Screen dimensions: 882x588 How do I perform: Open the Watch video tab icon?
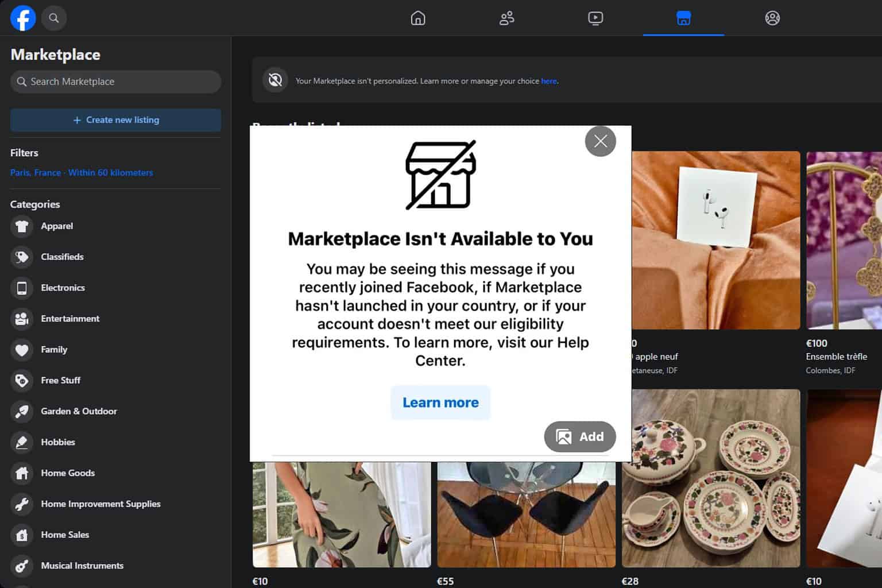(595, 18)
